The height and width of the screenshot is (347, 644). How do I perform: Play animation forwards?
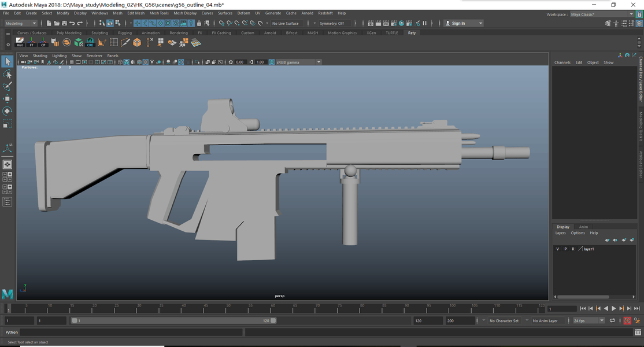[613, 308]
